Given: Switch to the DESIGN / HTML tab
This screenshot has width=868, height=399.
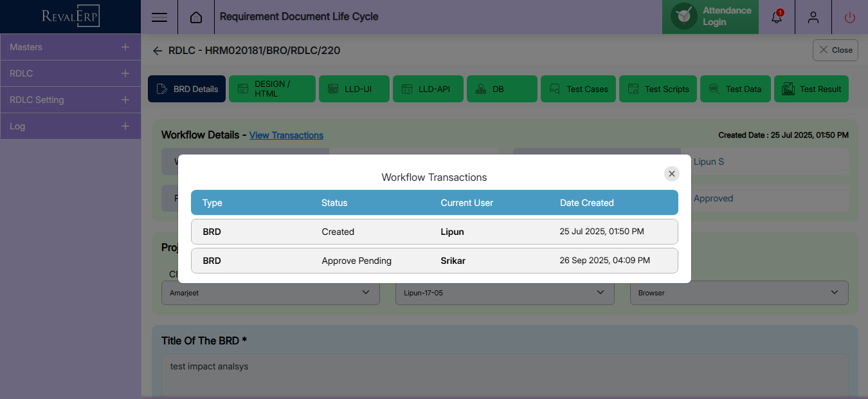Looking at the screenshot, I should pos(273,89).
